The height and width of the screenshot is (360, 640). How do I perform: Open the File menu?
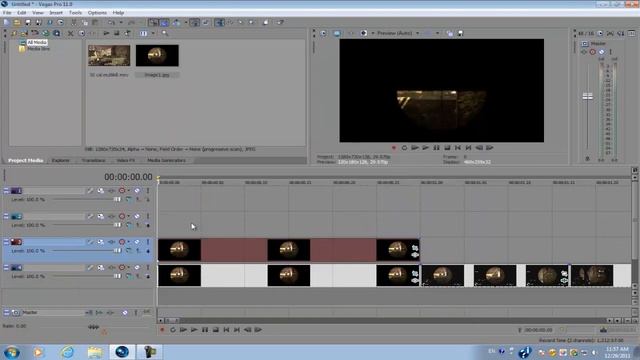[x=7, y=13]
